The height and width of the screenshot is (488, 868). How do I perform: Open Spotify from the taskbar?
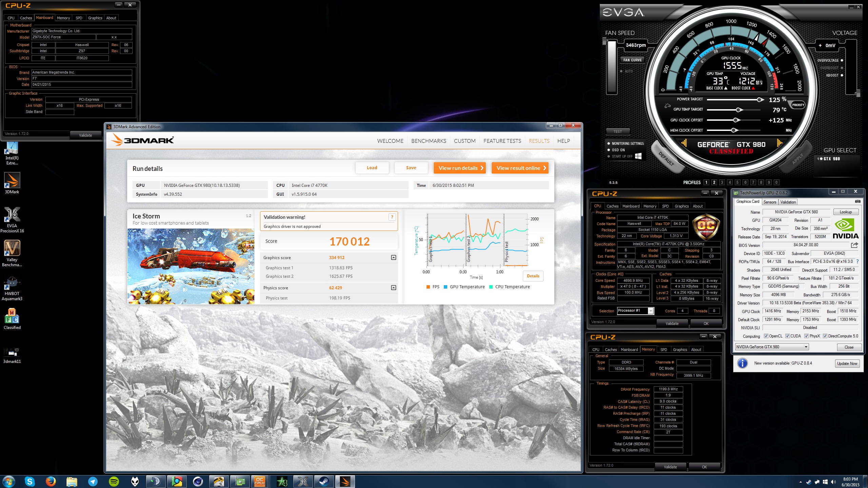[114, 481]
